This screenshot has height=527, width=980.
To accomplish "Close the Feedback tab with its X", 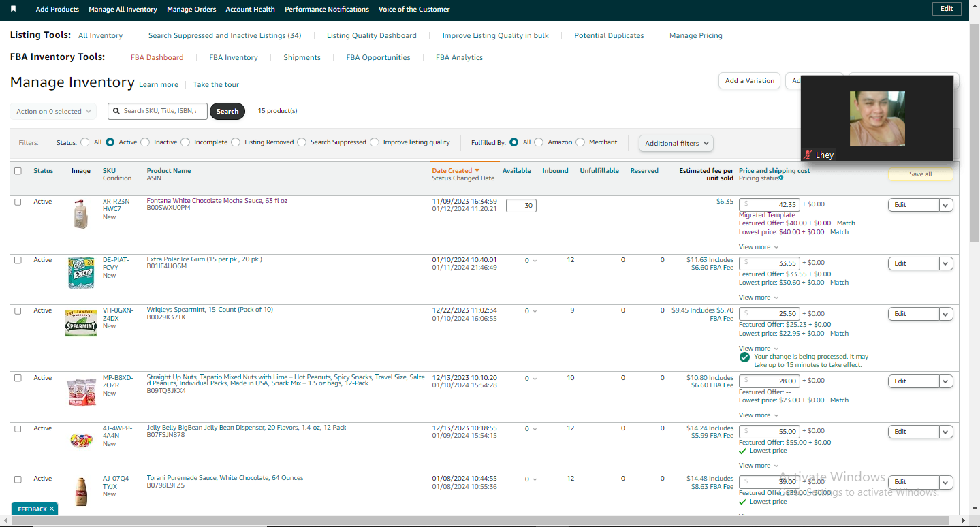I will pos(52,509).
